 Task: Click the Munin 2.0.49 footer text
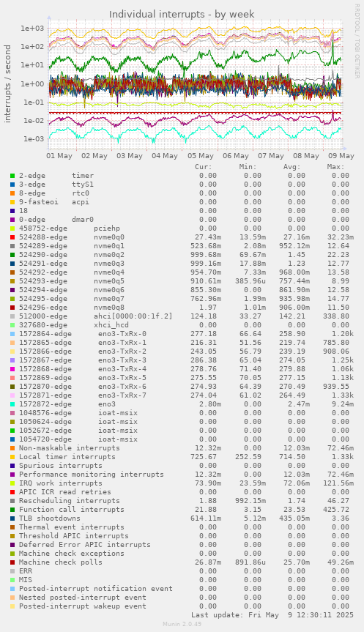[182, 624]
